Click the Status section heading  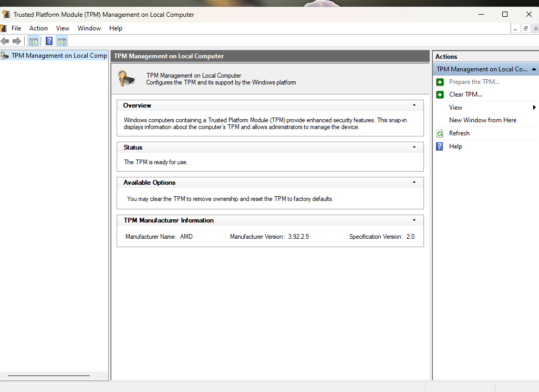pyautogui.click(x=133, y=147)
